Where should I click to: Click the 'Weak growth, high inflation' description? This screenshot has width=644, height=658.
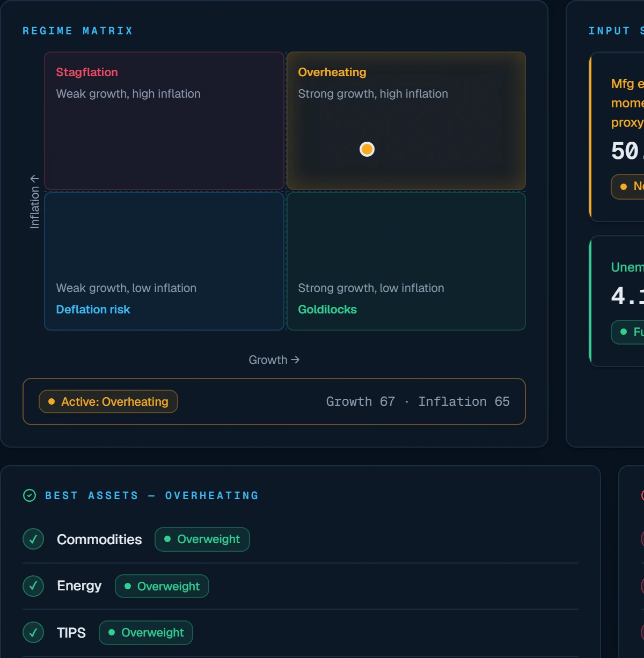point(128,94)
